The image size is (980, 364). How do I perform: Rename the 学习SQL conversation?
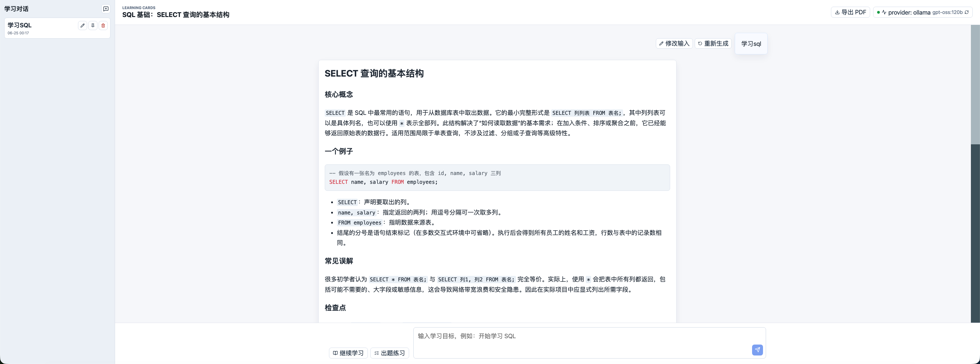(82, 26)
